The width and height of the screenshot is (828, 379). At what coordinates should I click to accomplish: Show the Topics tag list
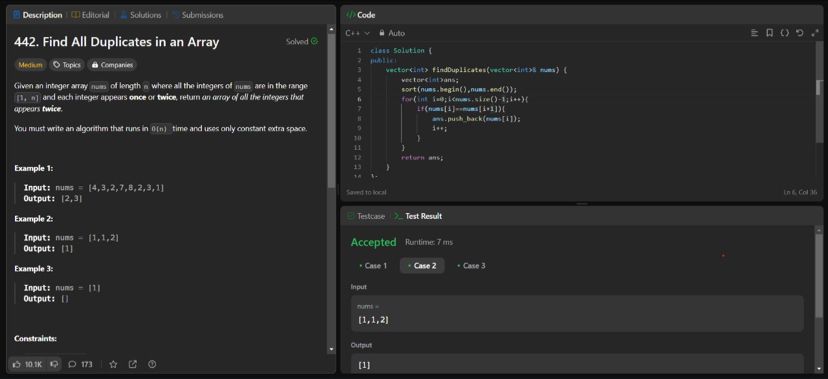click(x=67, y=65)
